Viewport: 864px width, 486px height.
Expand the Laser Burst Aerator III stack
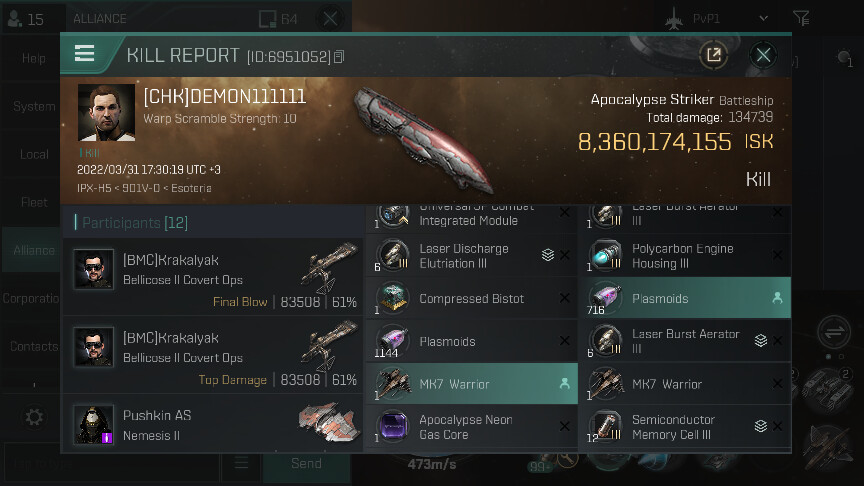pos(760,341)
